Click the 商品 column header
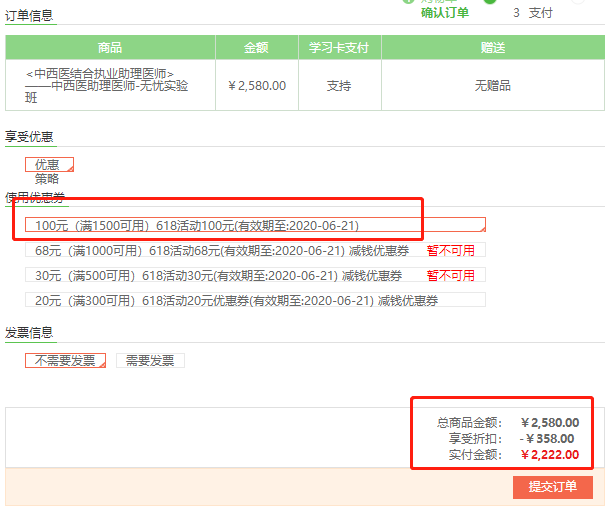 [x=110, y=47]
